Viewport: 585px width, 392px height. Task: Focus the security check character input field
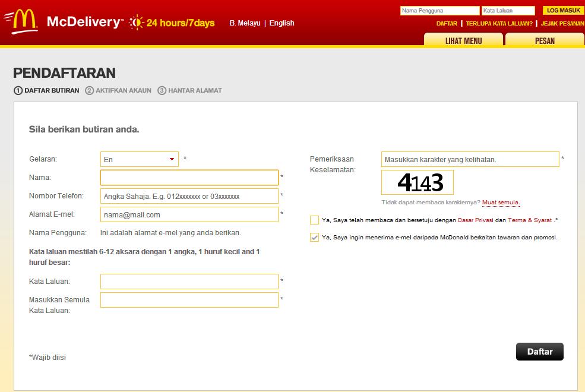tap(470, 159)
